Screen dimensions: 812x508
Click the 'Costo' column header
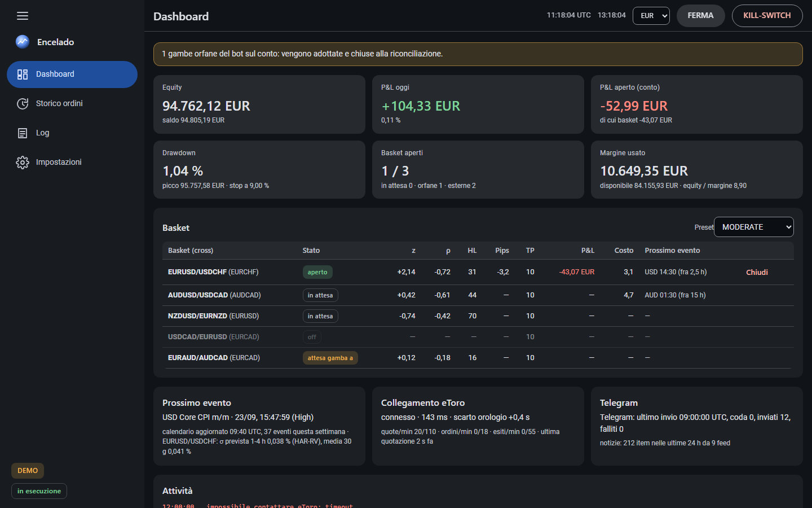[624, 251]
